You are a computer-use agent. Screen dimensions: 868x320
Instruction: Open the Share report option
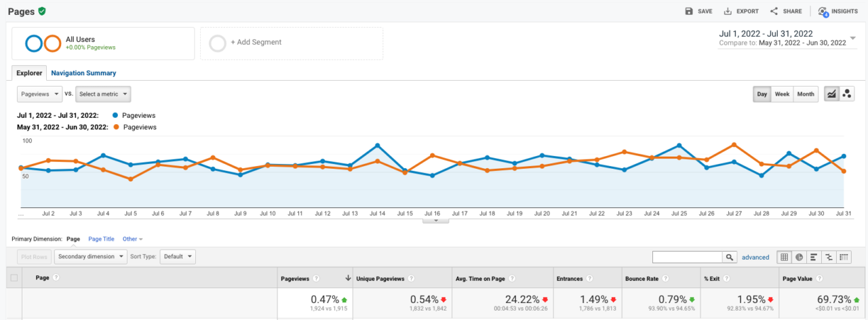(774, 12)
